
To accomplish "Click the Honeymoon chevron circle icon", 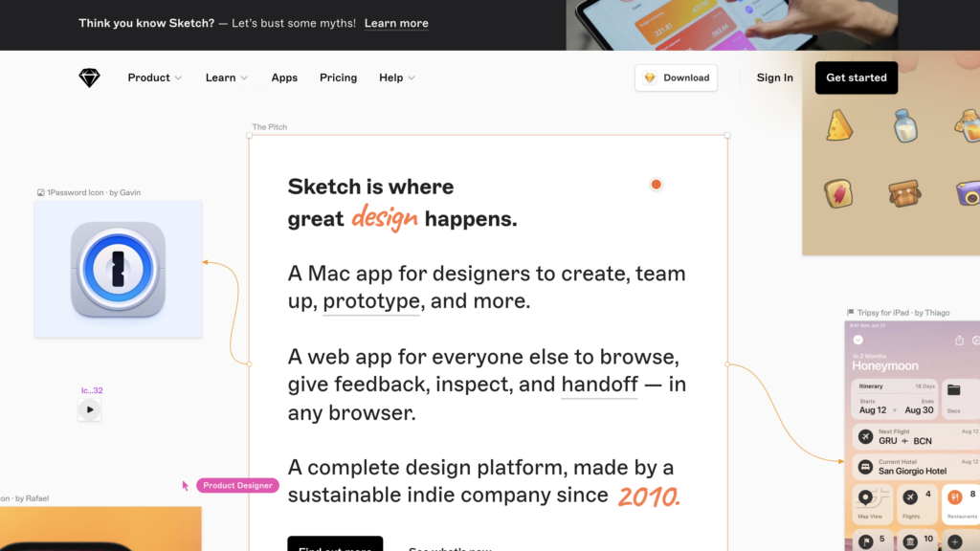I will pyautogui.click(x=858, y=340).
